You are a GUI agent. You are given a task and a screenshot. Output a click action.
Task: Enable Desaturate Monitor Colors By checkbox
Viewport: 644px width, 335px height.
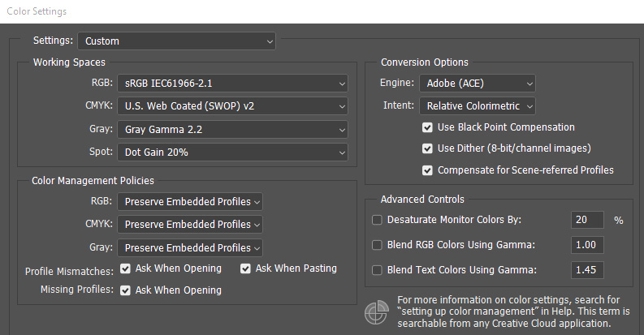pos(377,220)
